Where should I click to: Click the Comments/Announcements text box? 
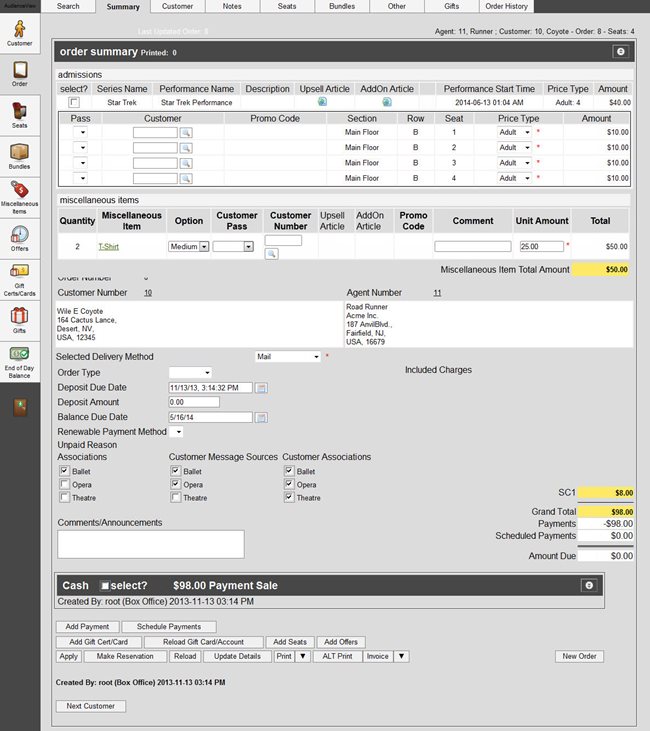(x=151, y=544)
